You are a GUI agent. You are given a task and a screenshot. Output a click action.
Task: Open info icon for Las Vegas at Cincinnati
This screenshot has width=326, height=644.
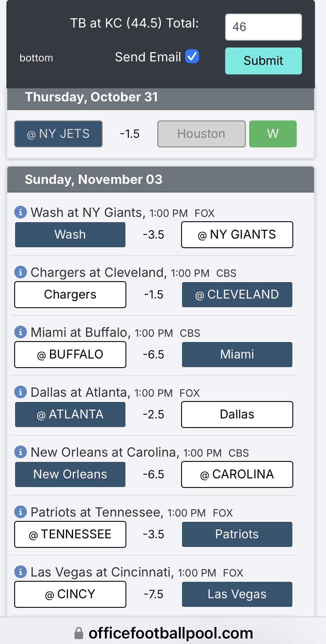click(21, 572)
